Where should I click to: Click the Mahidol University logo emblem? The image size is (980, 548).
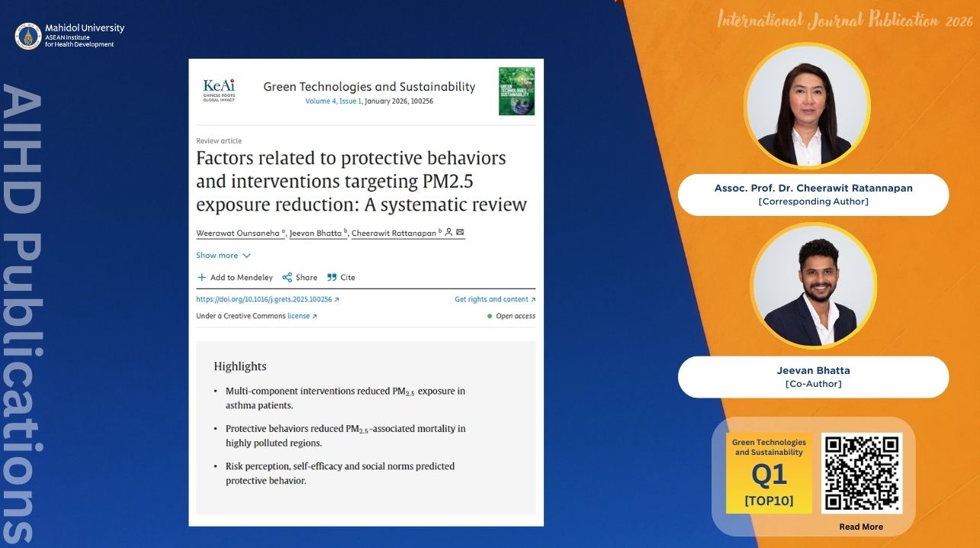tap(28, 36)
